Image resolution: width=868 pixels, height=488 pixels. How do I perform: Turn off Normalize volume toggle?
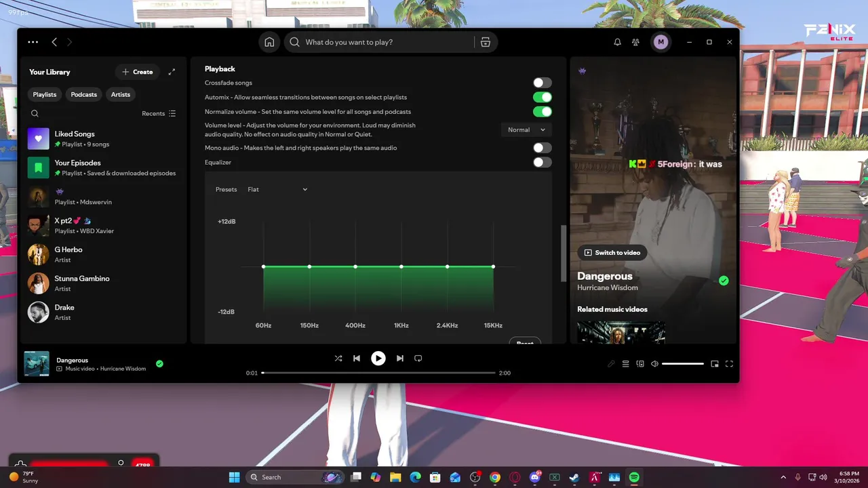(x=542, y=112)
